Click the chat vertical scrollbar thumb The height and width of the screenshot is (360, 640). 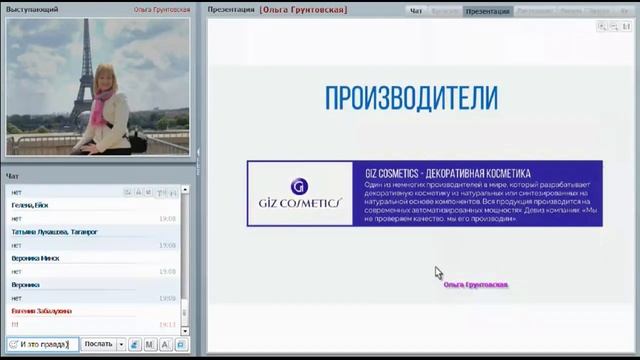coord(184,312)
